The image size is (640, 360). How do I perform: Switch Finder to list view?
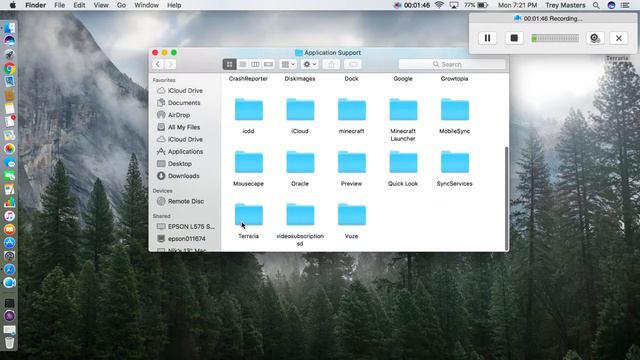[x=242, y=64]
